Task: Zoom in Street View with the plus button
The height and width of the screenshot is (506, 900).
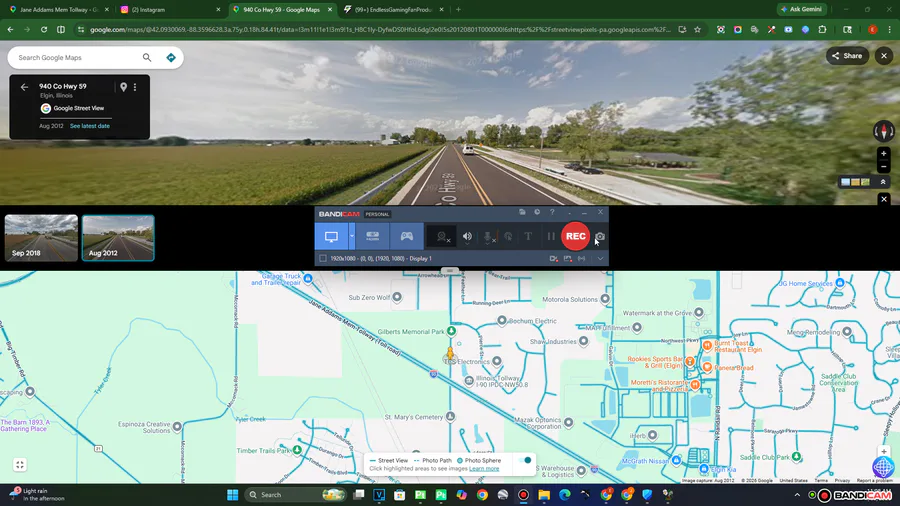Action: 883,154
